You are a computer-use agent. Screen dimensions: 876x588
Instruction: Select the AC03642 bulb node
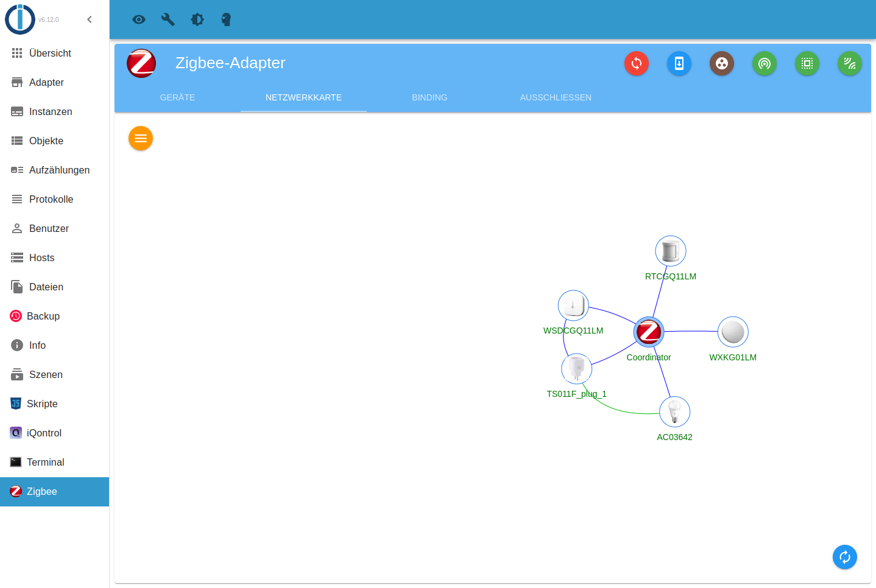(x=674, y=411)
